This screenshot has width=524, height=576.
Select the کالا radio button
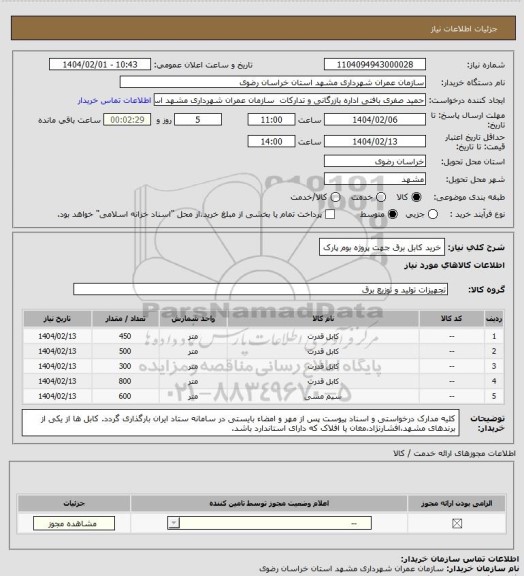coord(416,197)
